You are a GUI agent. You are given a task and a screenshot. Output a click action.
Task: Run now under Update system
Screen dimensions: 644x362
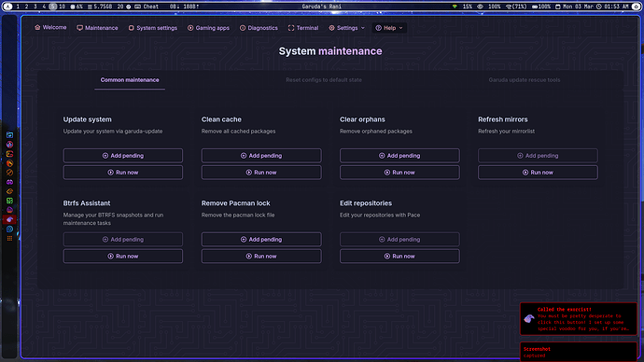[x=123, y=173]
